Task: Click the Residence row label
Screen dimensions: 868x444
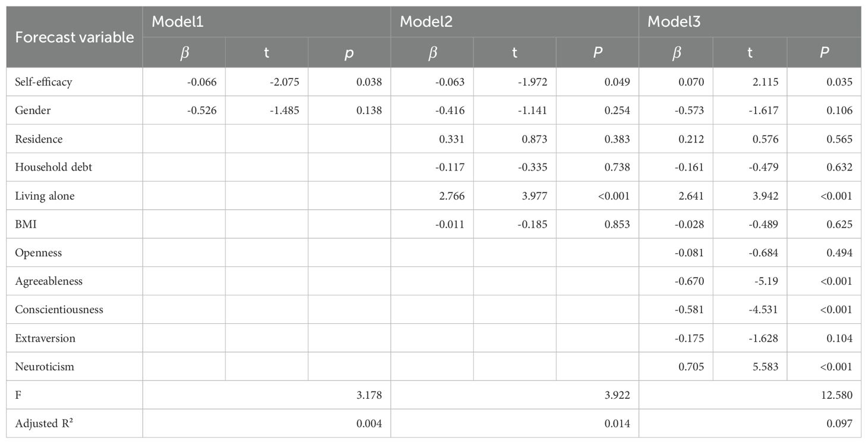Action: click(39, 138)
